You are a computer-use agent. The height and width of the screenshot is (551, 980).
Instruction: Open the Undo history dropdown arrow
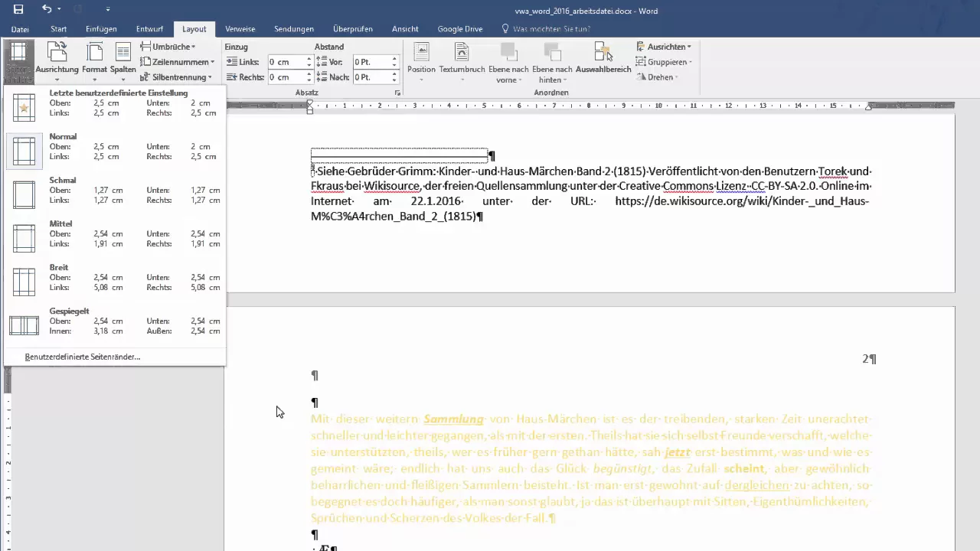[59, 10]
